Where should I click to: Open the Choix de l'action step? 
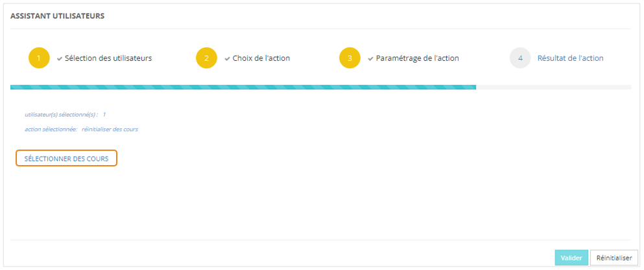(261, 58)
